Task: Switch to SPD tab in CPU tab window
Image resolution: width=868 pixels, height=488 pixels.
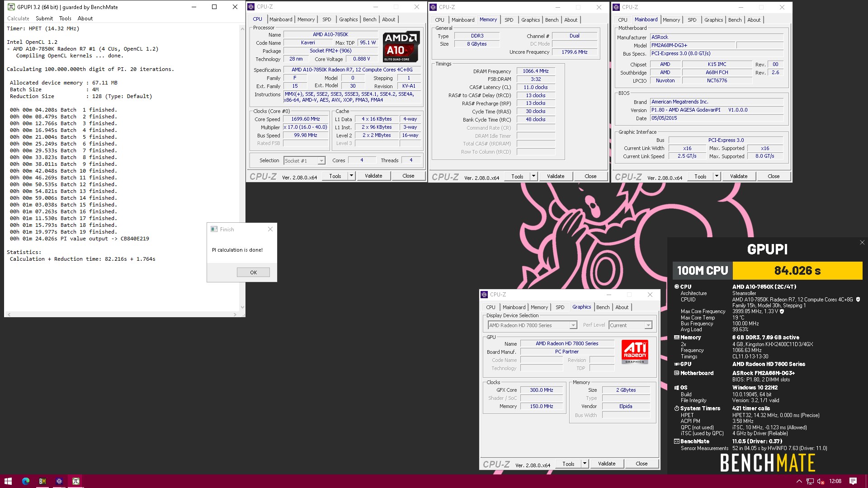Action: coord(326,19)
